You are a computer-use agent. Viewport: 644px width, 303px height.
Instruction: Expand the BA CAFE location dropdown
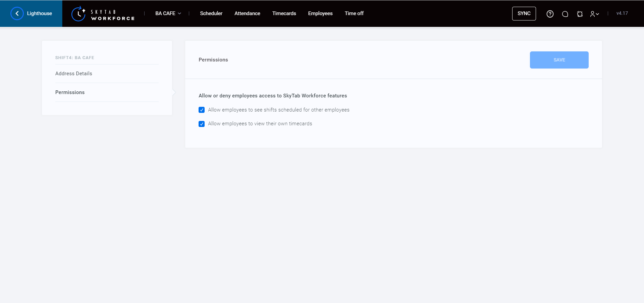(x=168, y=13)
